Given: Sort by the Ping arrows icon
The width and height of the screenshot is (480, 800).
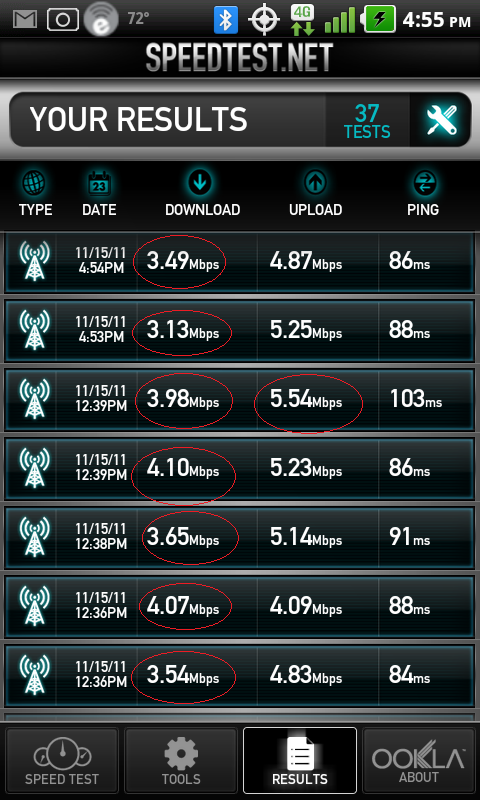Looking at the screenshot, I should 423,183.
